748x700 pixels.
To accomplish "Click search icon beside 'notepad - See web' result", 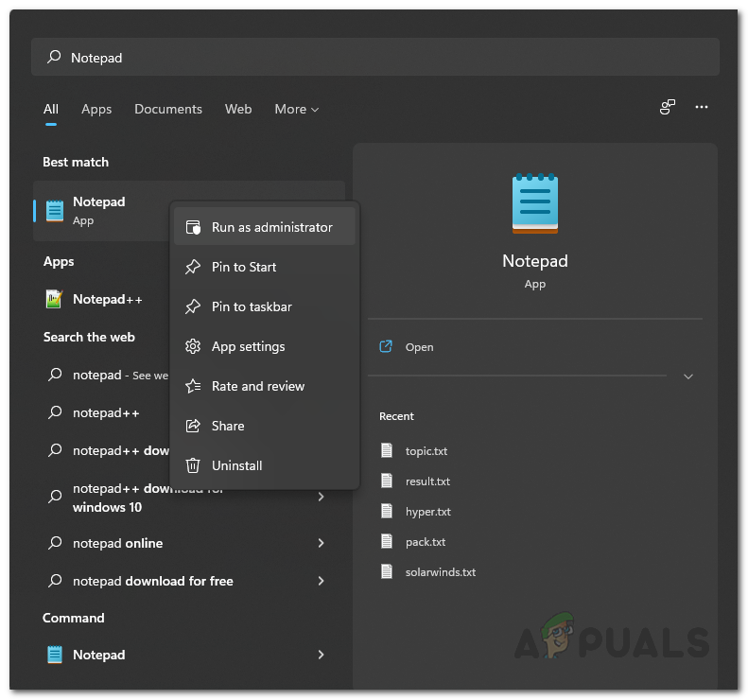I will tap(55, 374).
